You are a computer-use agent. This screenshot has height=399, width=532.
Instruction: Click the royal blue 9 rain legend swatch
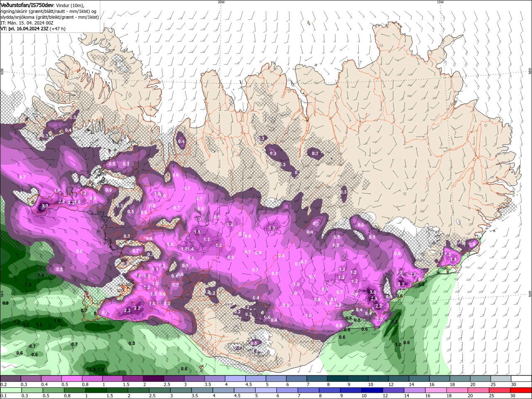point(351,390)
